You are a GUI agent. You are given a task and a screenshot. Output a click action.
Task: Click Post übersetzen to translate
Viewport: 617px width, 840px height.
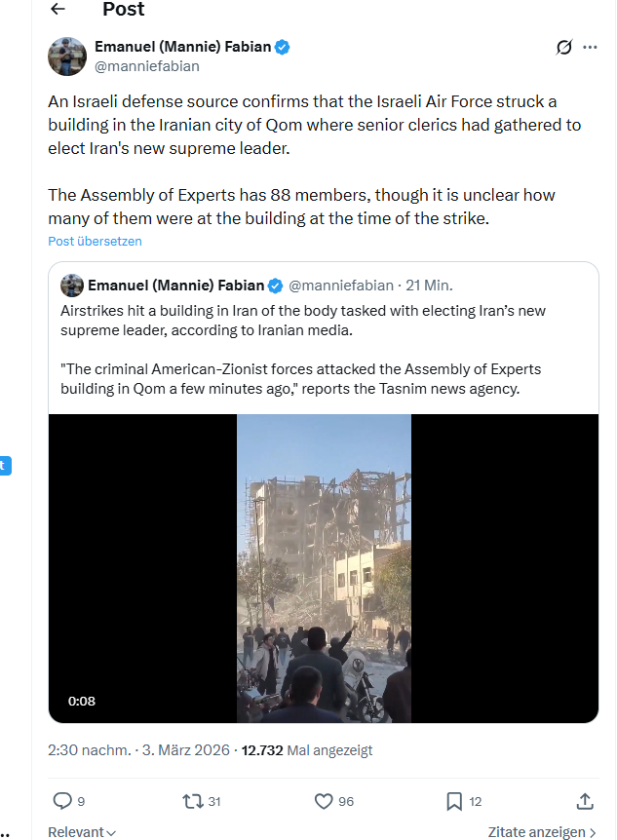(x=95, y=241)
